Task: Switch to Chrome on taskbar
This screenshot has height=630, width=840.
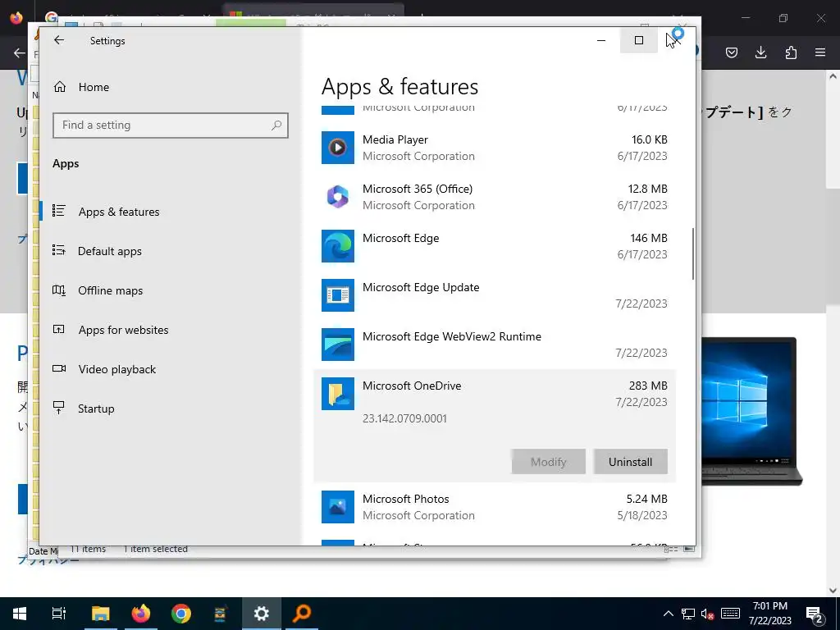Action: (x=181, y=614)
